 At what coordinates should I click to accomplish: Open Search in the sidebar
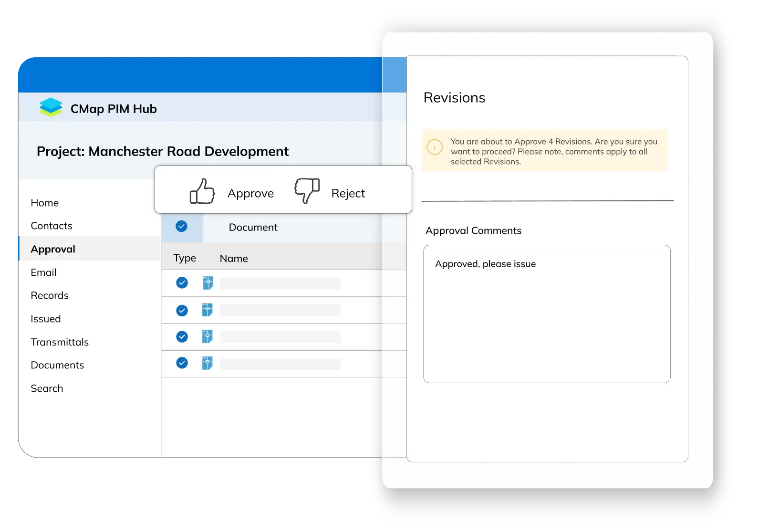coord(47,388)
